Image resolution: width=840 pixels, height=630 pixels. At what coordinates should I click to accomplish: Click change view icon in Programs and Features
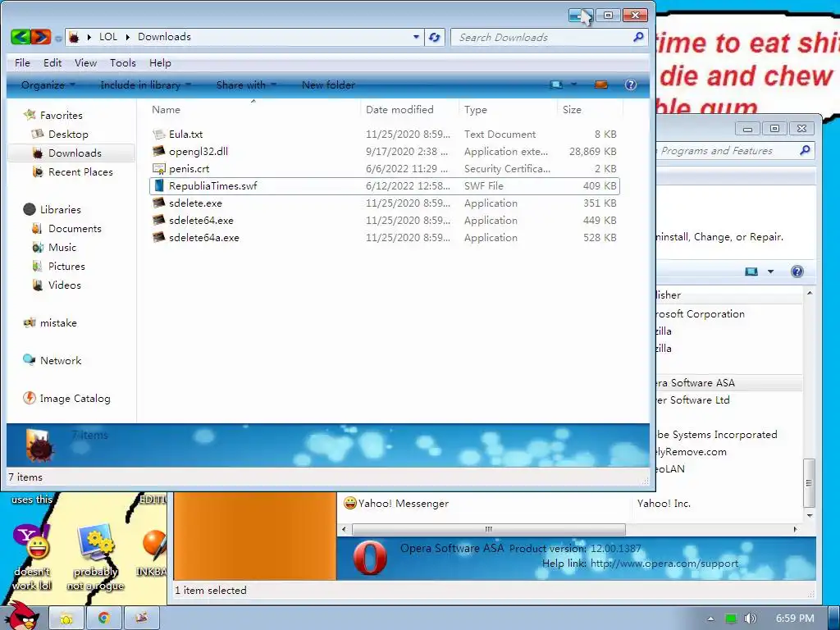point(751,272)
